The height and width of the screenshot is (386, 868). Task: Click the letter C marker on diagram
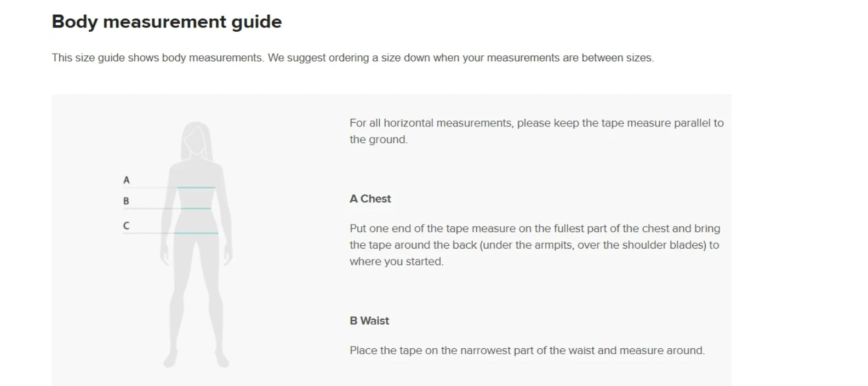[x=127, y=225]
